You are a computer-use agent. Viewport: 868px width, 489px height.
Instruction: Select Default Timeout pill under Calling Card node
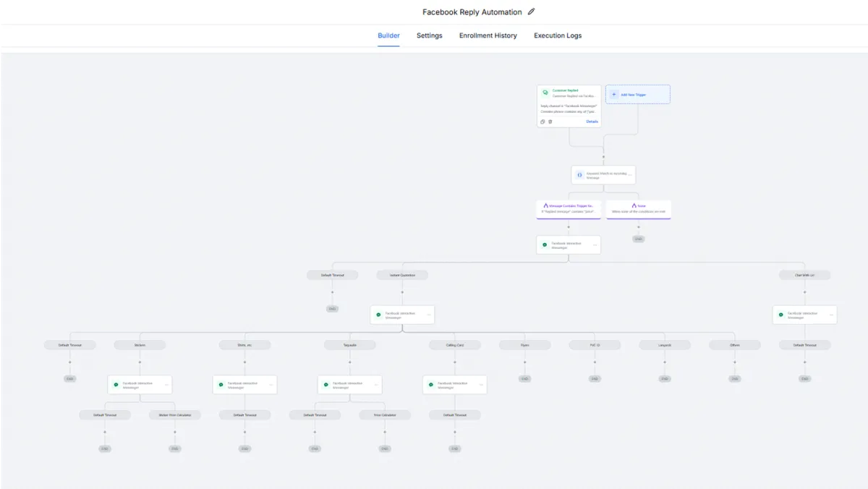455,415
